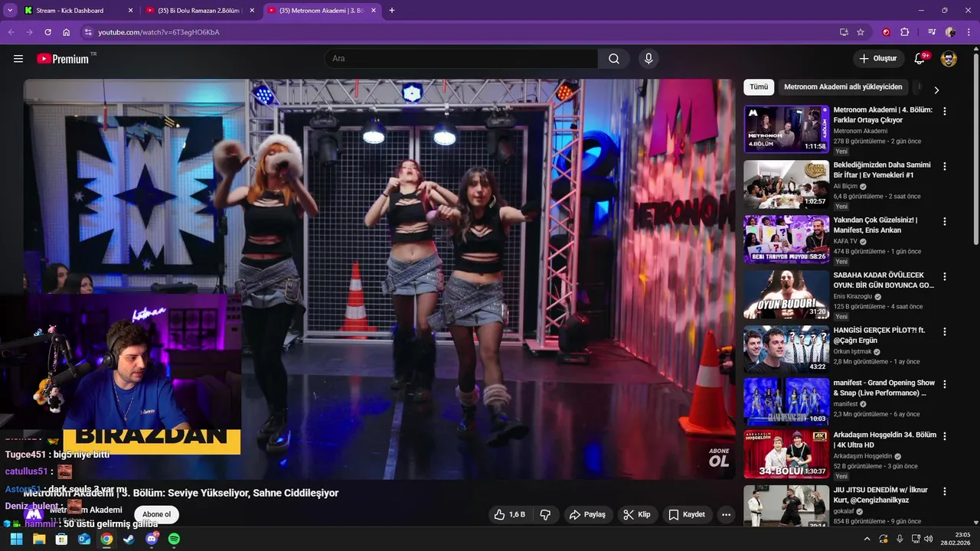
Task: Open Chrome media controls icon
Action: coord(932,32)
